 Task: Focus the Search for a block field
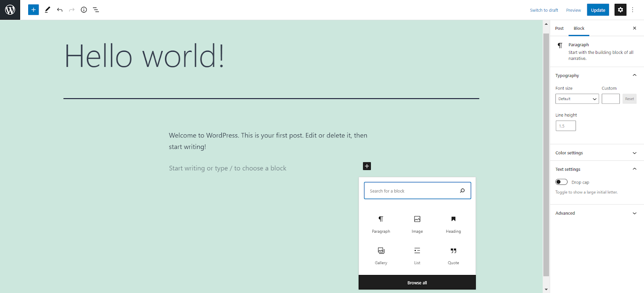417,191
